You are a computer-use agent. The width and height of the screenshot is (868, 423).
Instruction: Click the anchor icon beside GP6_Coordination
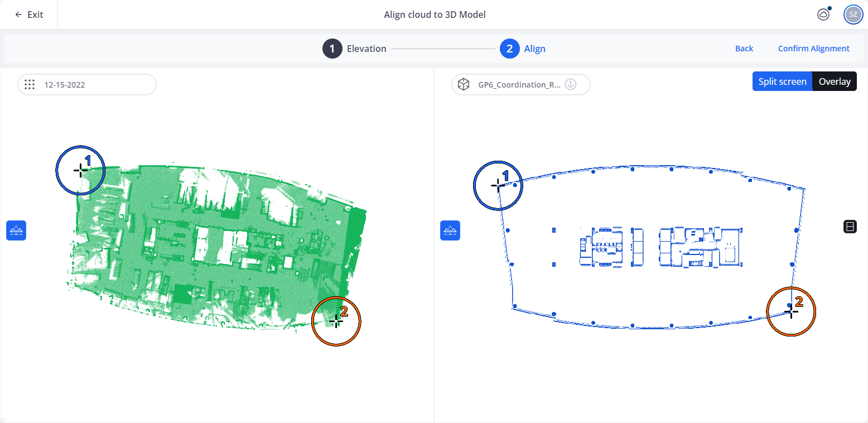pyautogui.click(x=571, y=85)
